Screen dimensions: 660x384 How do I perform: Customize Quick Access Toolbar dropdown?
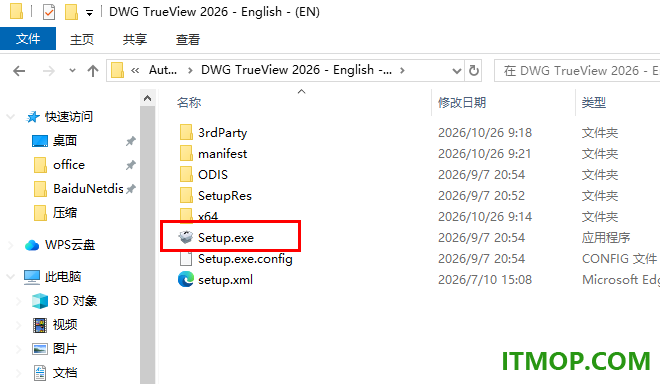pos(89,13)
